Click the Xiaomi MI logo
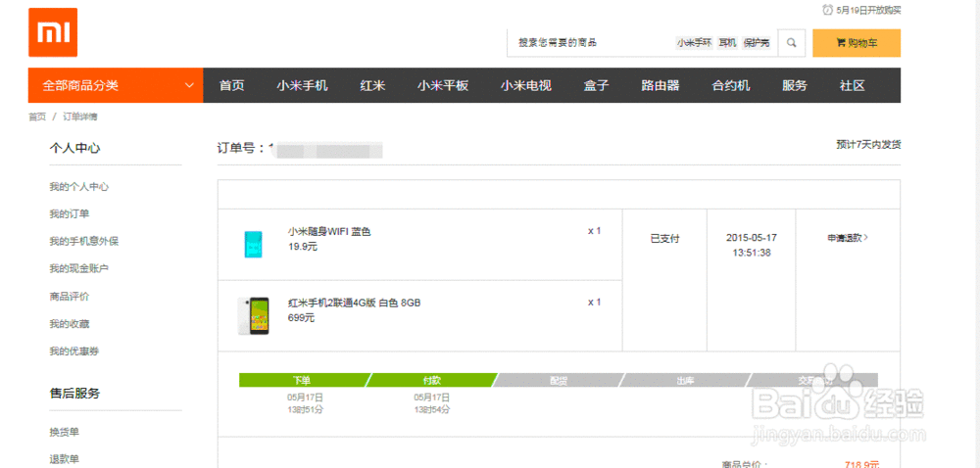Screen dimensions: 980x468 click(x=53, y=32)
